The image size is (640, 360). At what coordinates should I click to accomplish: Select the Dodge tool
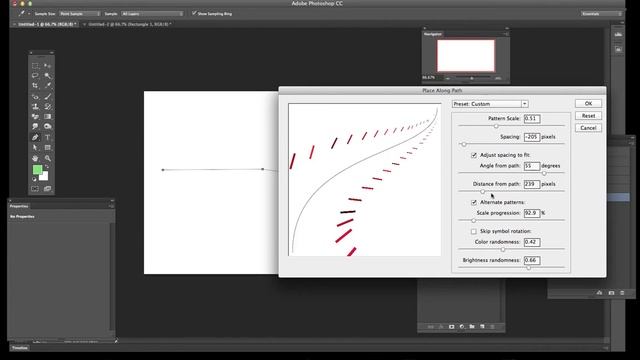click(x=47, y=127)
